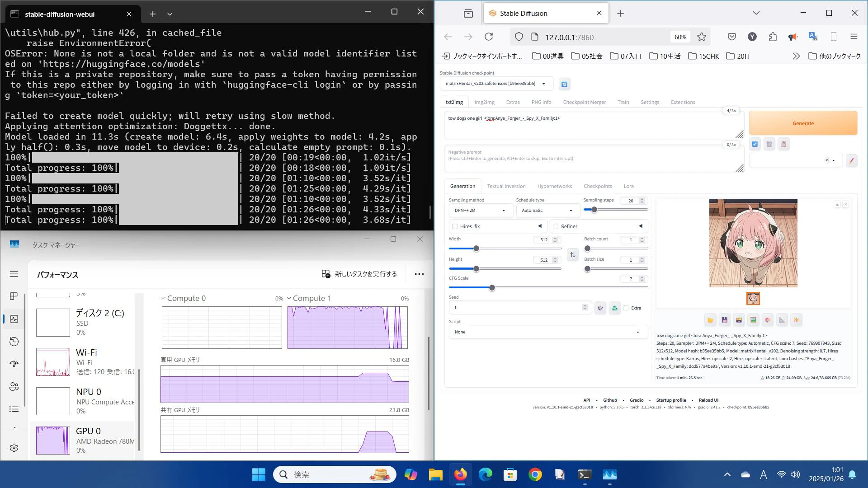
Task: Open the PNG Info tab
Action: [541, 102]
